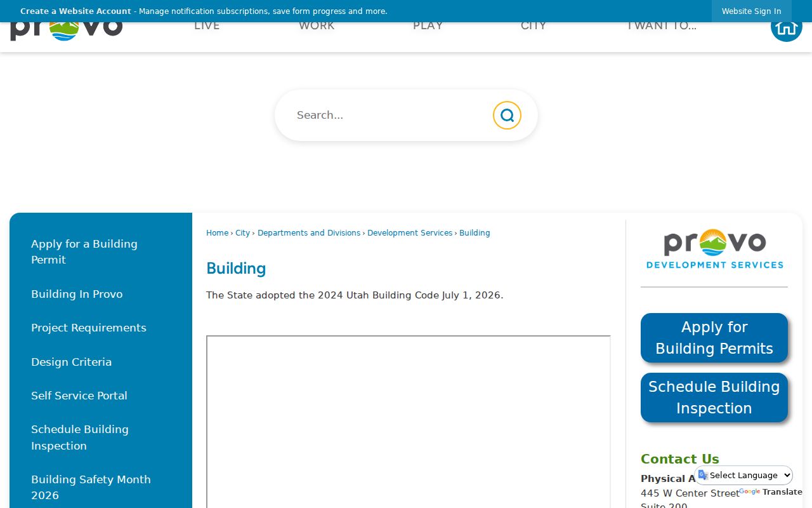Screen dimensions: 812x508
Task: Open the LIVE menu
Action: [x=207, y=27]
